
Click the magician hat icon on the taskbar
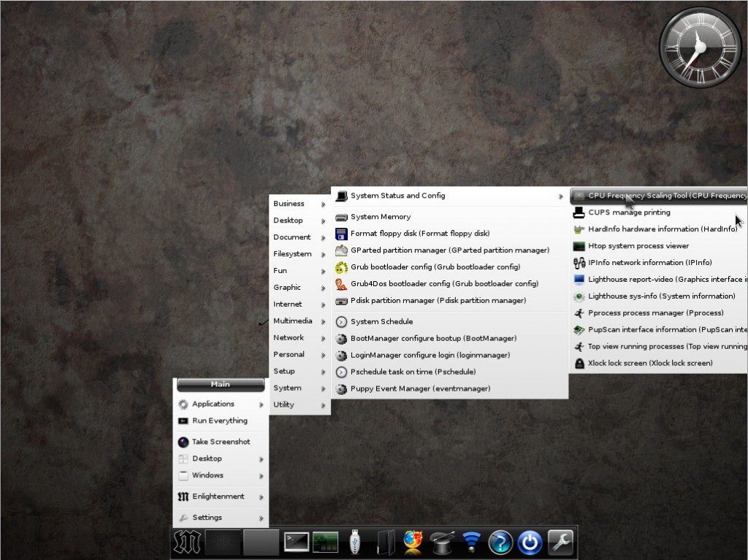(x=442, y=542)
